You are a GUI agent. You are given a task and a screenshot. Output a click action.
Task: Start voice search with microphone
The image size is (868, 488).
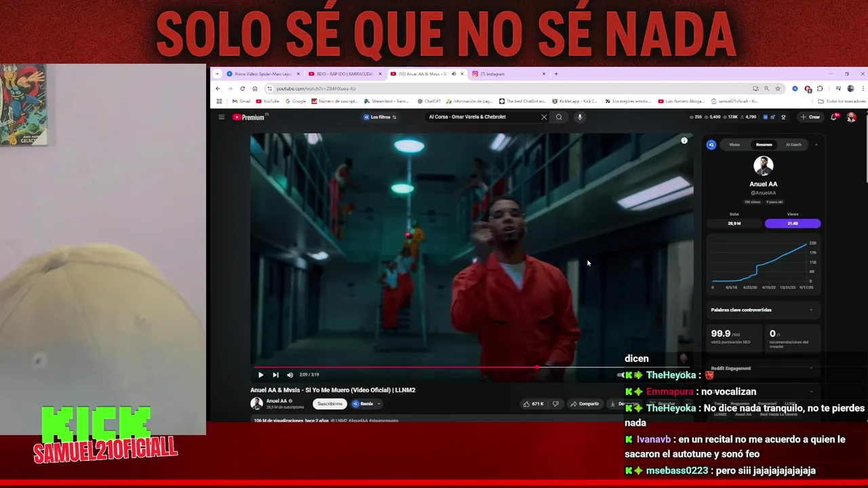click(580, 117)
